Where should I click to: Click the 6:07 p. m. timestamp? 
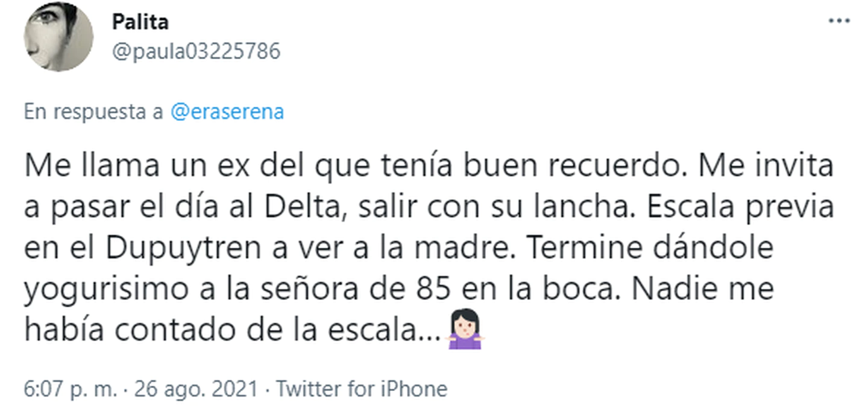coord(71,389)
